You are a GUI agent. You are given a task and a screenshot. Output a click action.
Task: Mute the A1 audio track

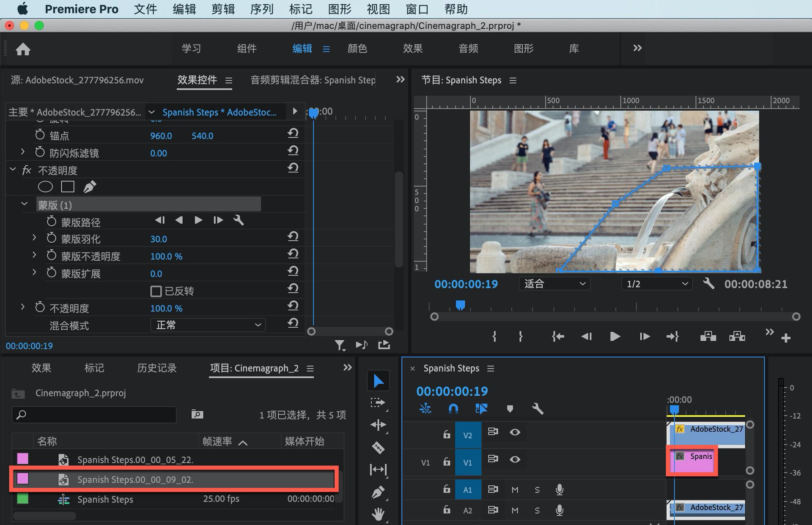coord(515,490)
